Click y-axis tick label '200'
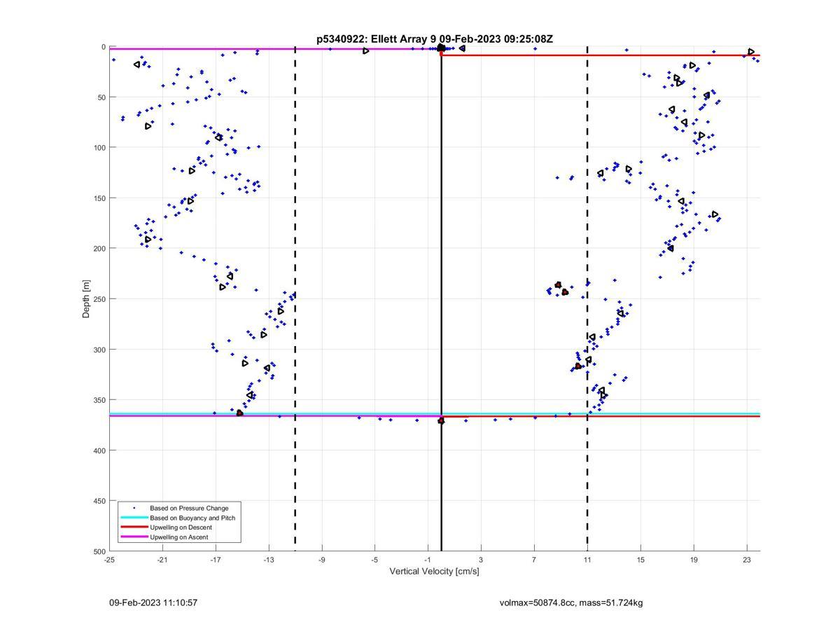 (x=99, y=249)
